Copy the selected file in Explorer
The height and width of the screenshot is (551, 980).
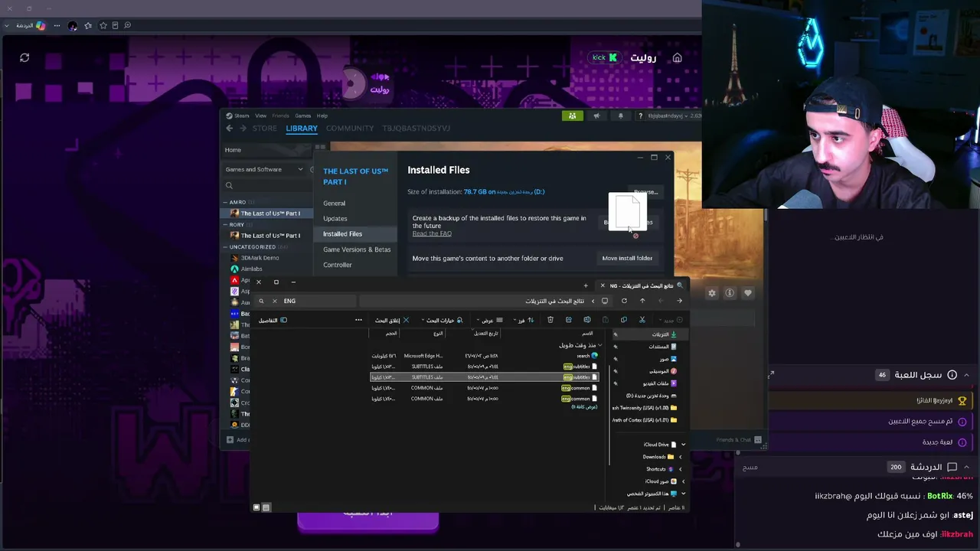pos(623,320)
